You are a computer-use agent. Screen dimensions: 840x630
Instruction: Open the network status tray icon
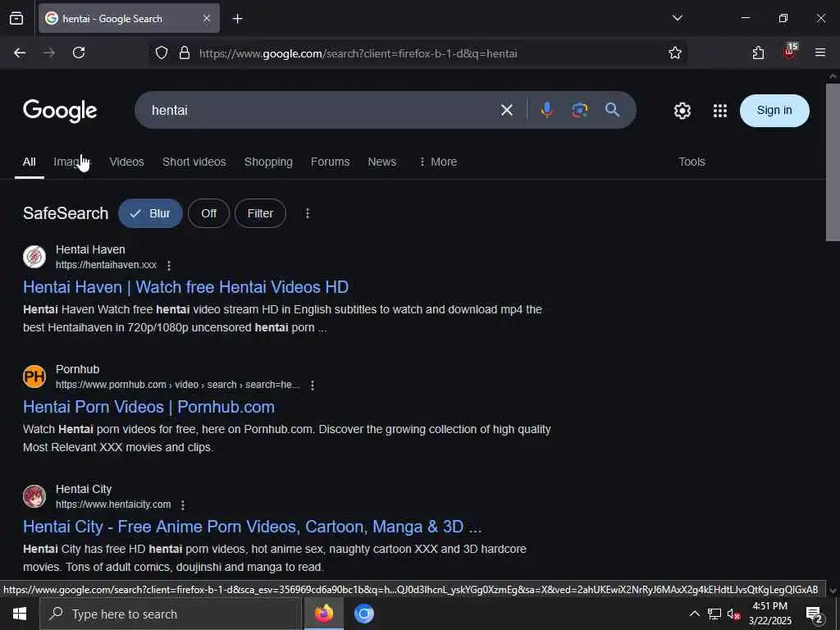(x=714, y=614)
